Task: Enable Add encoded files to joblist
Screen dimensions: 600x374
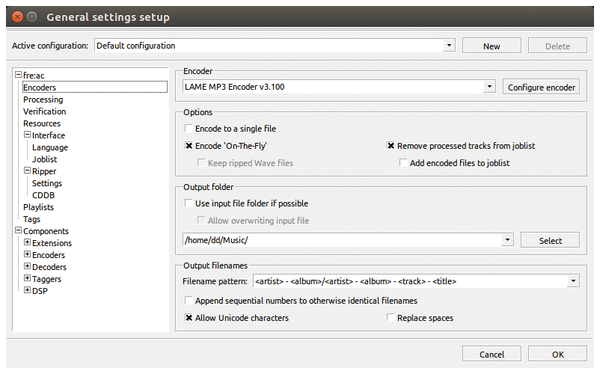Action: pos(403,163)
